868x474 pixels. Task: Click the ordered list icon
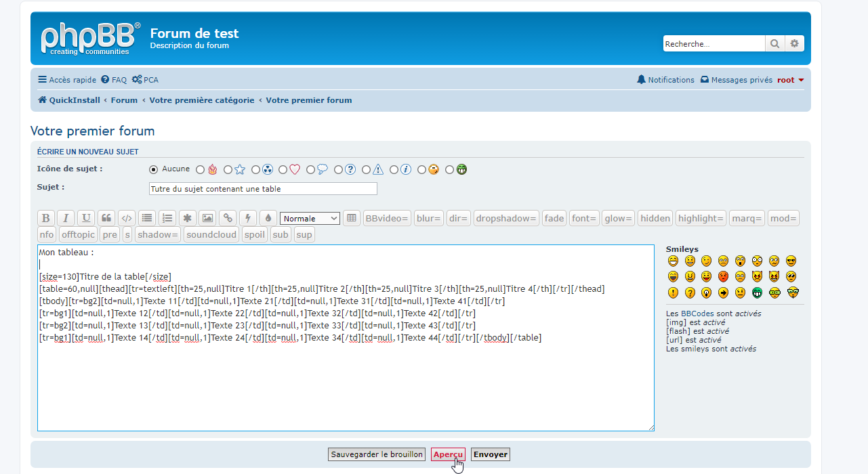click(167, 218)
